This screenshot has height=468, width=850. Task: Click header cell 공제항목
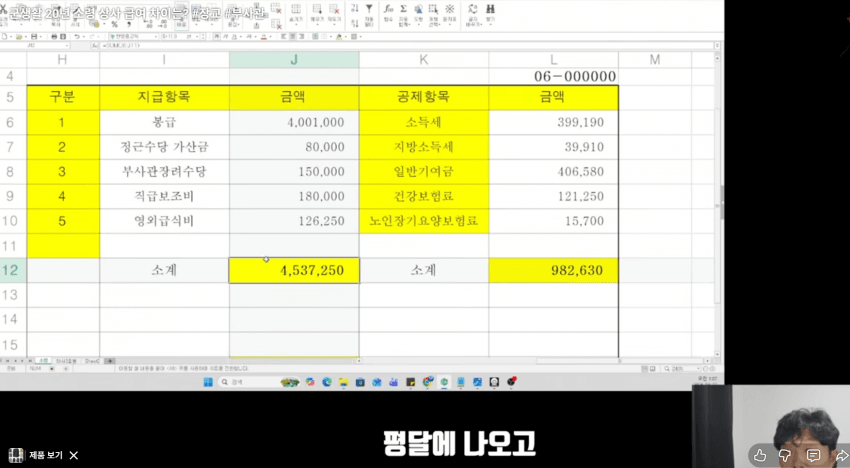pos(423,98)
